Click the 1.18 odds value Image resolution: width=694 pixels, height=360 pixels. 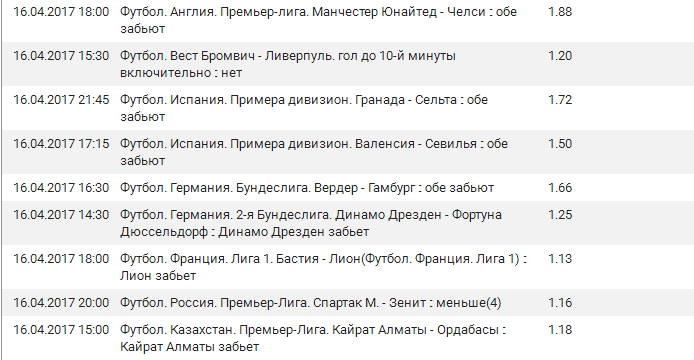click(x=560, y=330)
